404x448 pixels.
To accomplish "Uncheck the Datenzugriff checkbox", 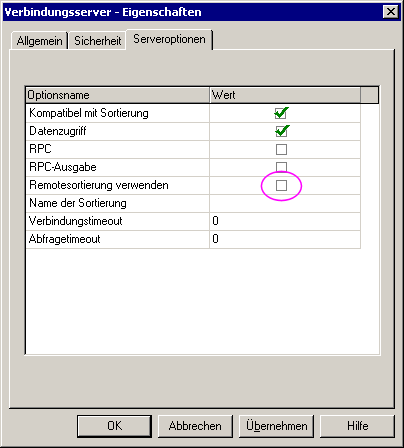I will (x=281, y=131).
